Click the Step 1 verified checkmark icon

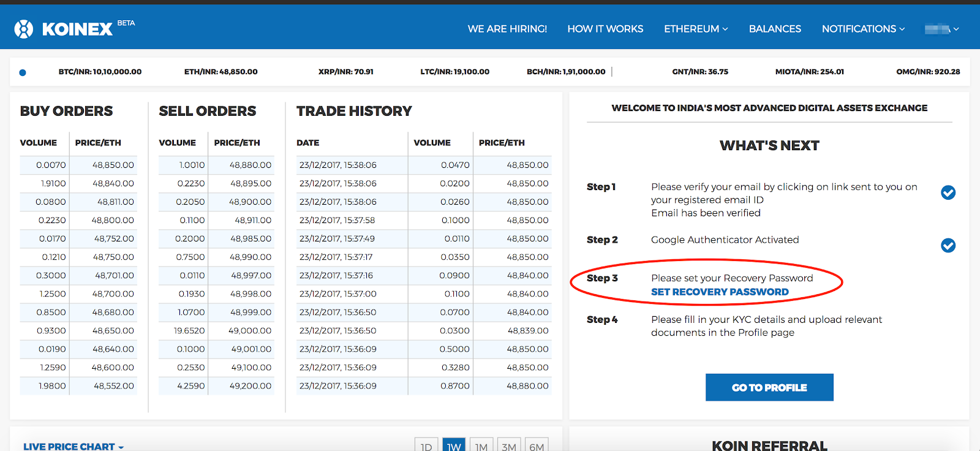(948, 192)
